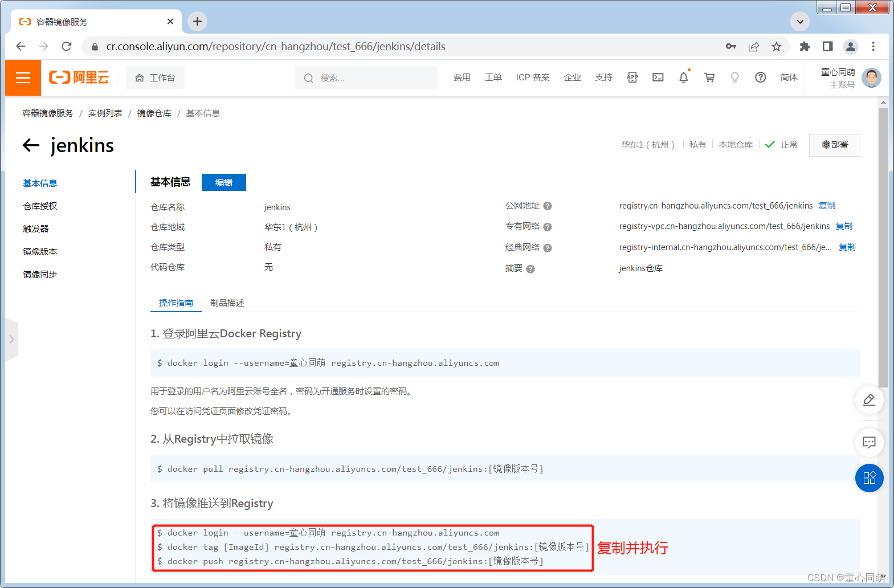The height and width of the screenshot is (588, 894).
Task: Close the 容器镜像服务 browser tab
Action: click(x=170, y=22)
